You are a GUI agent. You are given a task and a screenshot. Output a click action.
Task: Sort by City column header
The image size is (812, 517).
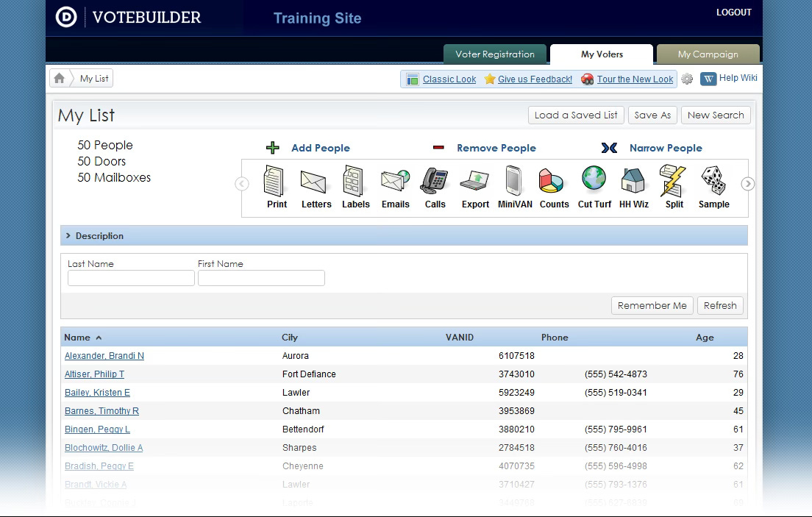coord(290,338)
